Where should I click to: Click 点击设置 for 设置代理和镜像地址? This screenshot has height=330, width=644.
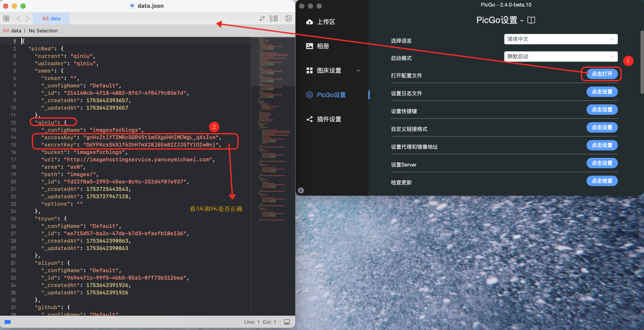602,145
